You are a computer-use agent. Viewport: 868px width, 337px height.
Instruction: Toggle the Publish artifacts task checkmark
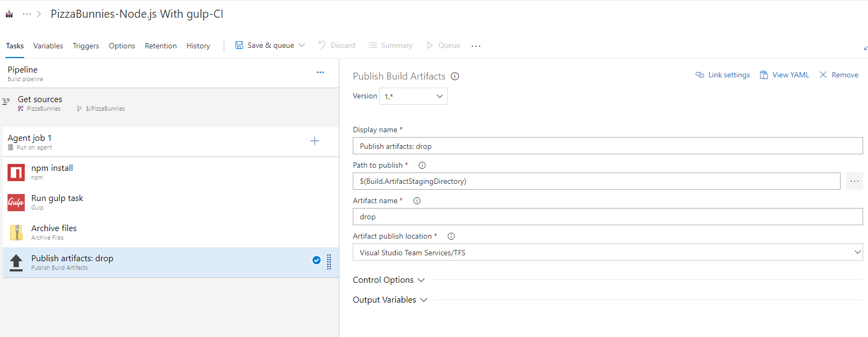[316, 260]
